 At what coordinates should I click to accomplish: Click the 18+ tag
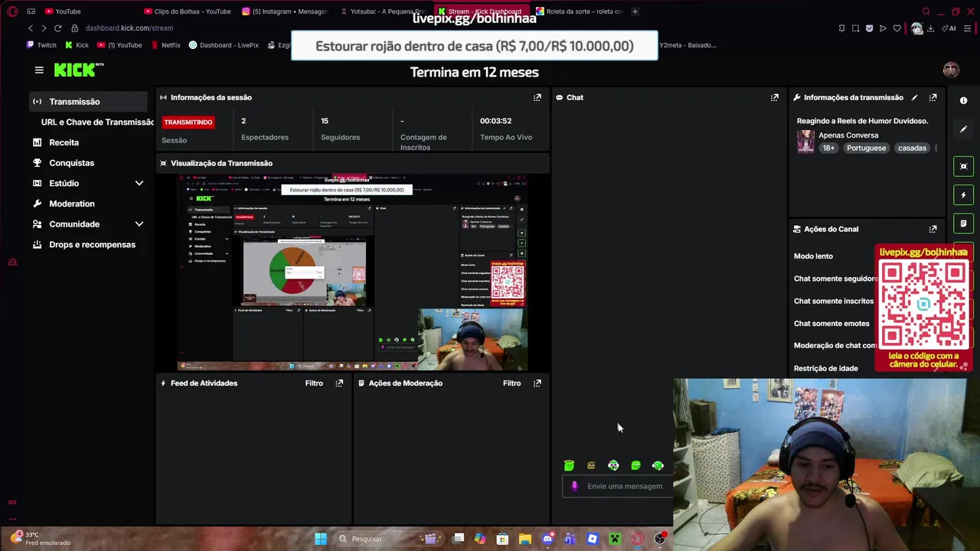pos(828,148)
